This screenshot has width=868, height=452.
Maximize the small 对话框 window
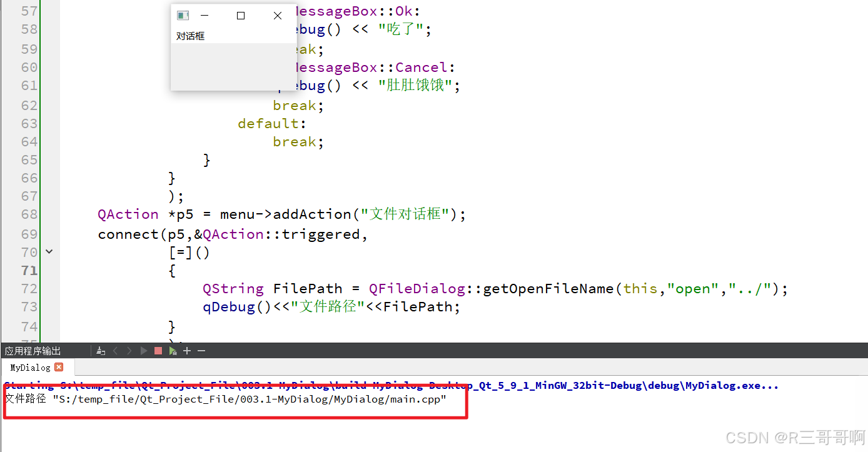coord(241,16)
